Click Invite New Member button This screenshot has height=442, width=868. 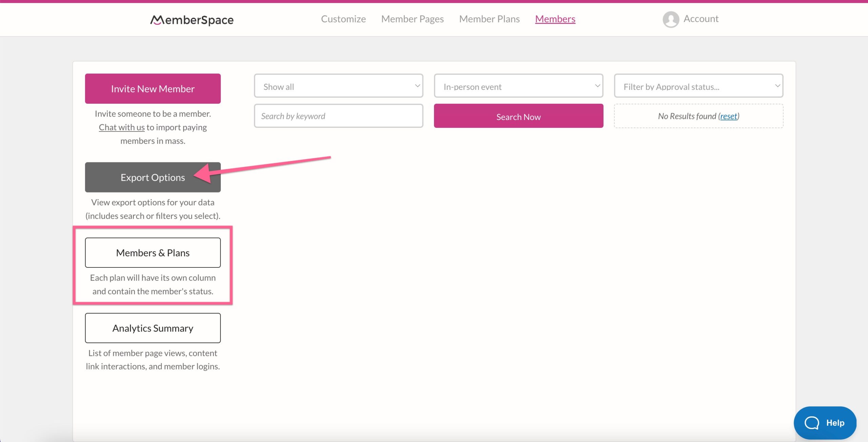(x=153, y=88)
